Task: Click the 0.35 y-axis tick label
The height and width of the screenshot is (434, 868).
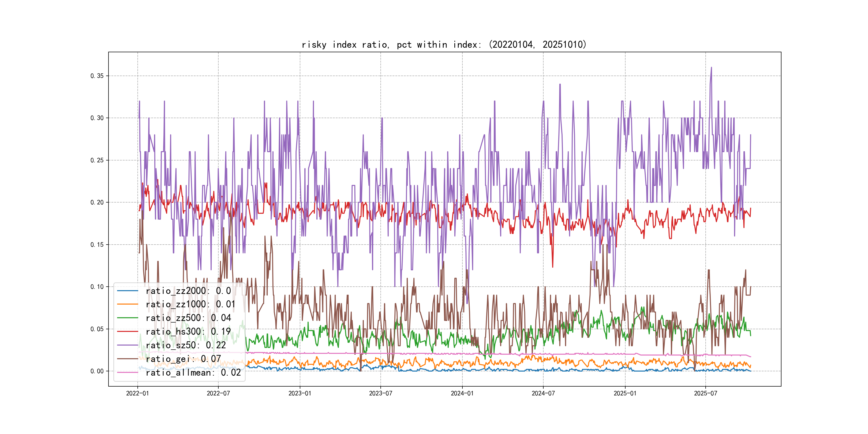Action: tap(97, 76)
